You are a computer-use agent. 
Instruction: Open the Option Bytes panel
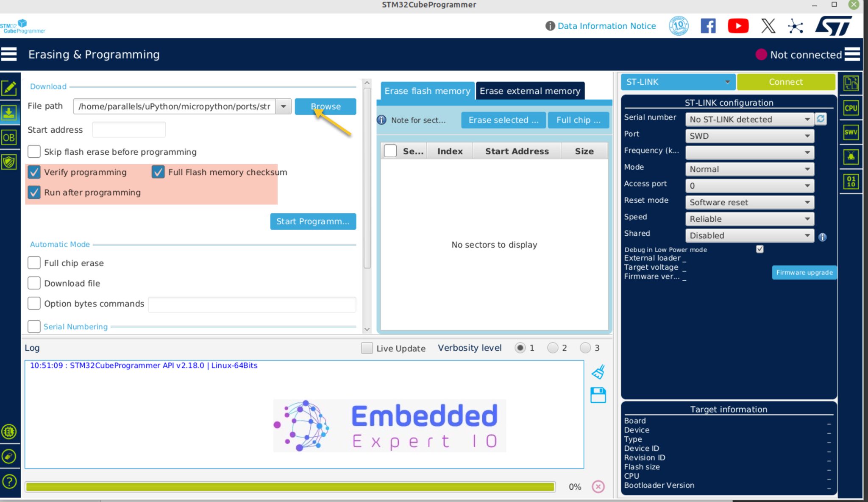coord(9,137)
